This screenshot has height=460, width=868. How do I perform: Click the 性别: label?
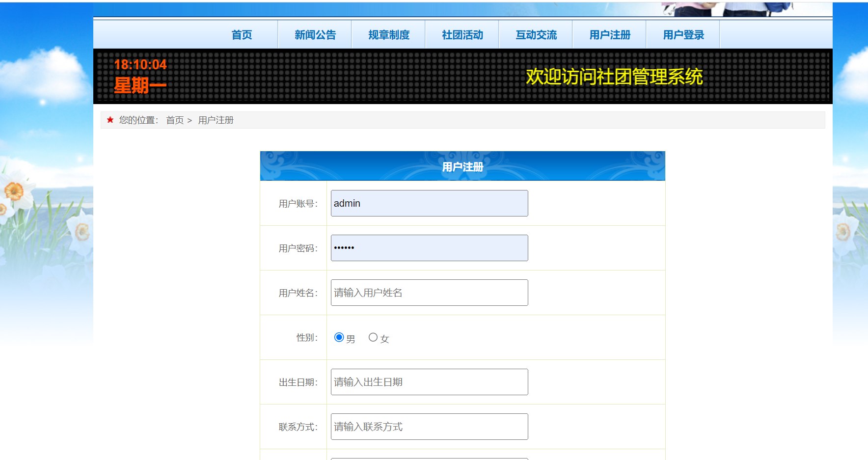click(307, 338)
